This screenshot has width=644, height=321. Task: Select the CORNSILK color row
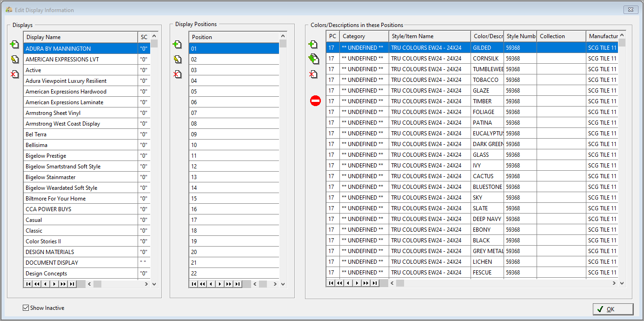472,59
